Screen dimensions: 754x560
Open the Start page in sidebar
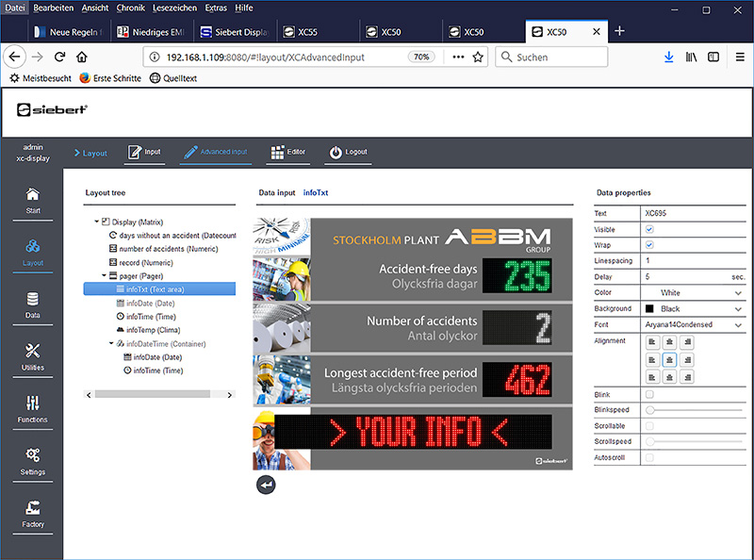32,200
